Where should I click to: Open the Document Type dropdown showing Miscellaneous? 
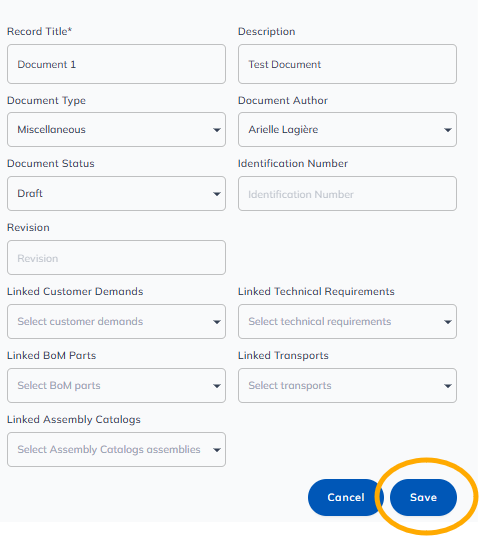click(116, 129)
